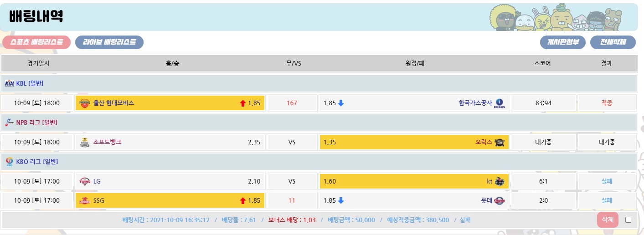Click the KBO 리그 [일반] league link
This screenshot has height=235, width=644.
click(x=37, y=161)
